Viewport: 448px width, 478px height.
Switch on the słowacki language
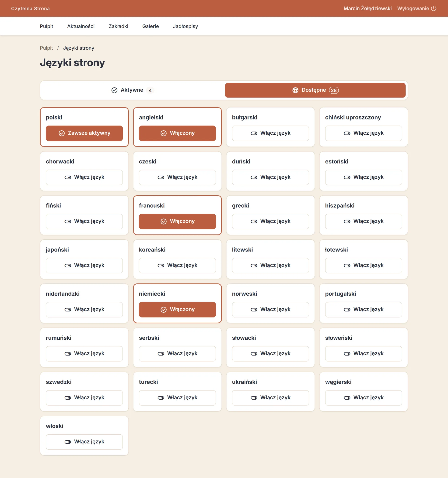(x=270, y=353)
